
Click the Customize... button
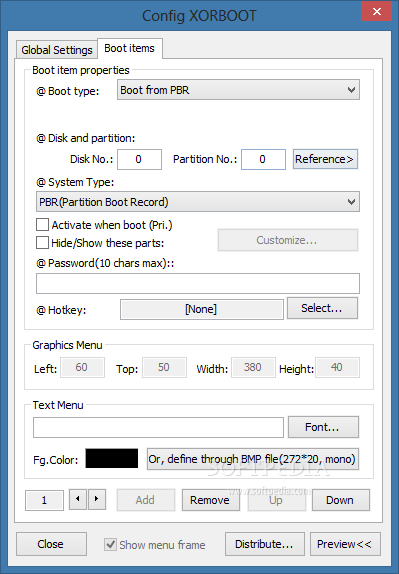(288, 240)
